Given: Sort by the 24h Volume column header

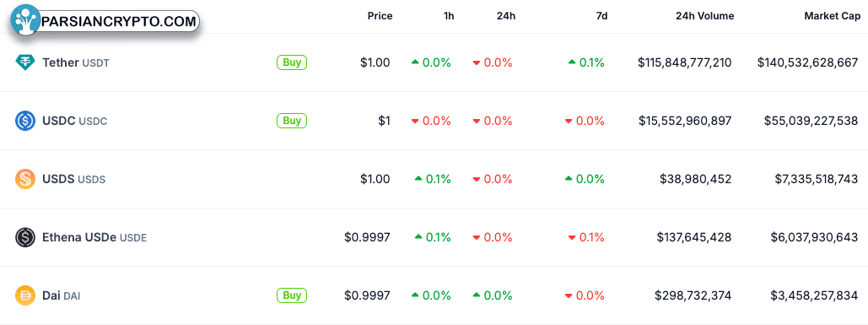Looking at the screenshot, I should (x=704, y=16).
